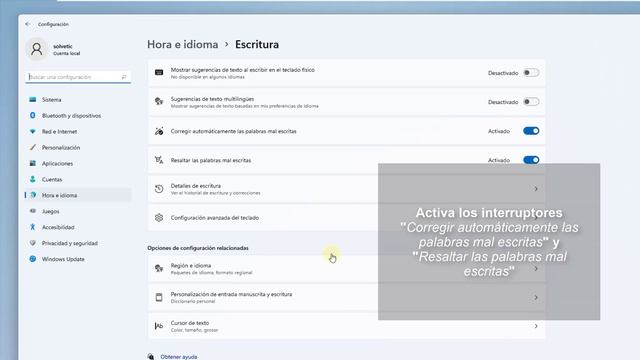This screenshot has width=640, height=360.
Task: Click Hora e idioma breadcrumb link
Action: tap(182, 44)
